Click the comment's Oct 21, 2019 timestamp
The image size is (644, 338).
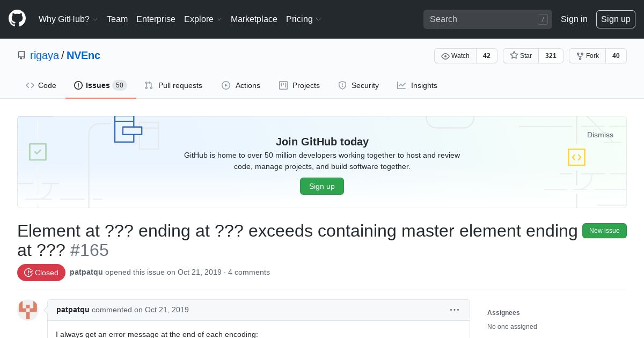167,310
